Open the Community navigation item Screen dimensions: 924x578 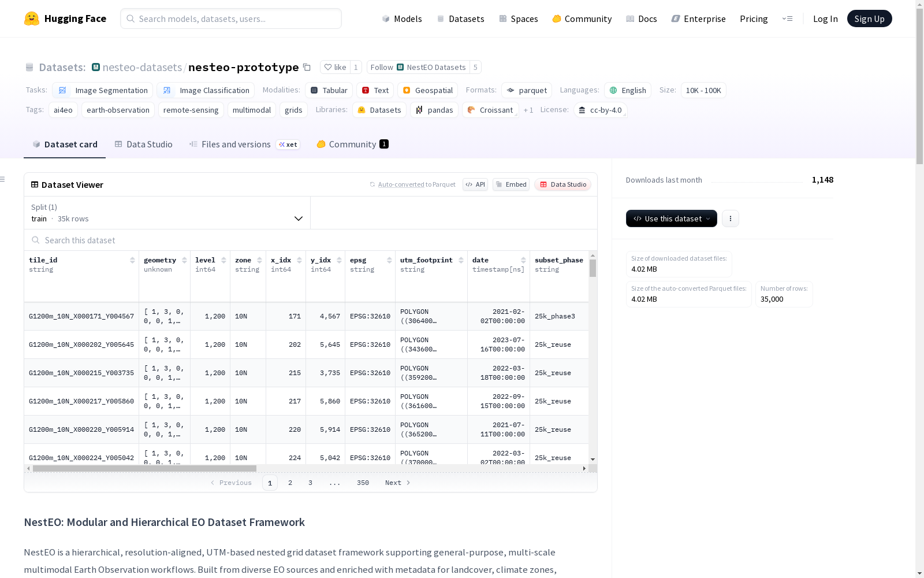pos(582,19)
